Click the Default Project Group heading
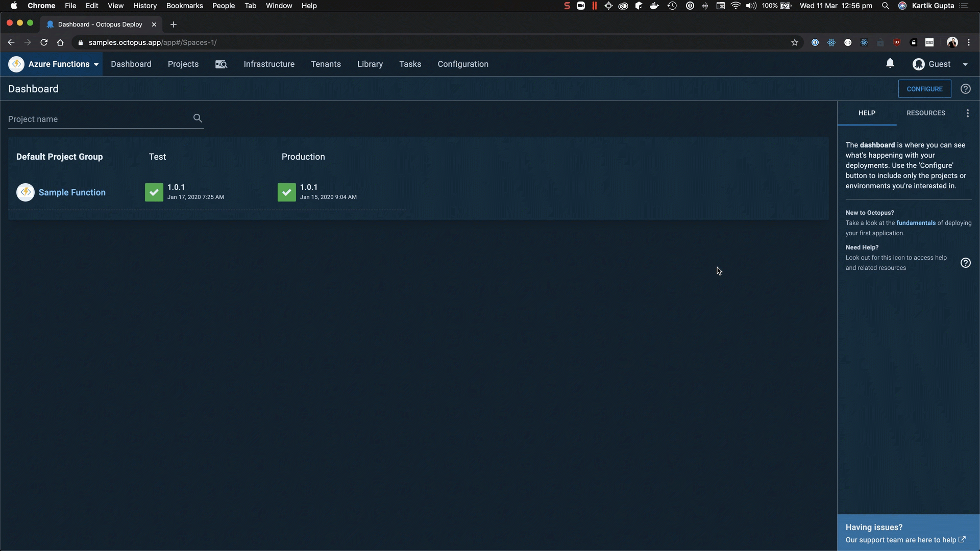 (60, 157)
